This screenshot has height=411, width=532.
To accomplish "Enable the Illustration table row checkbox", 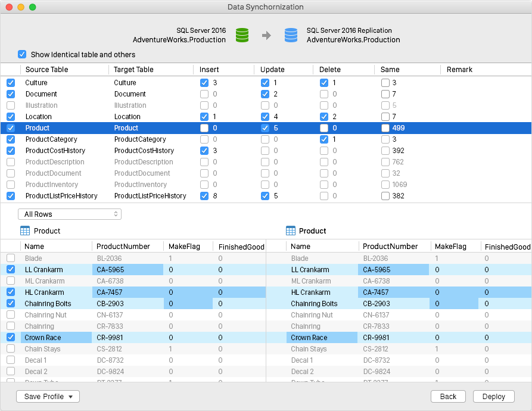I will pyautogui.click(x=11, y=105).
